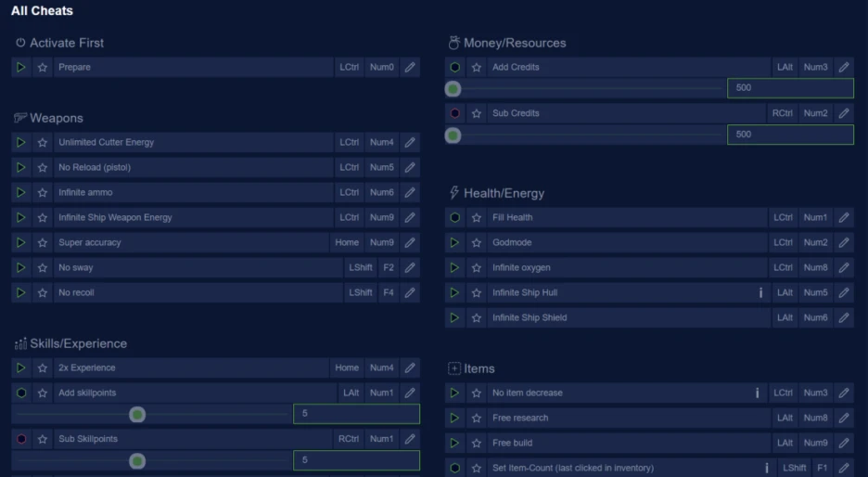
Task: Enable Infinite oxygen with its play toggle
Action: (x=454, y=267)
